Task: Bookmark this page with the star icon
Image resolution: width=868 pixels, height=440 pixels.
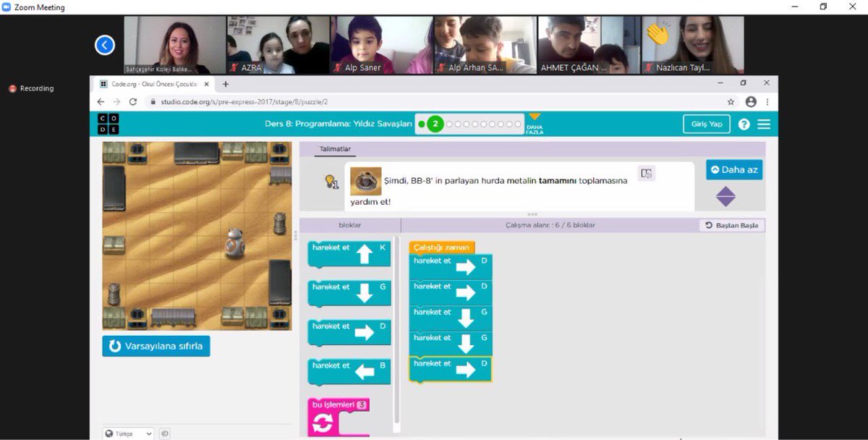Action: [731, 102]
